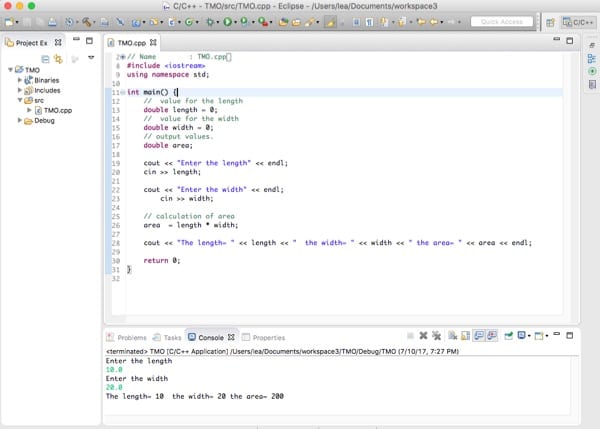The image size is (600, 429).
Task: Click the Open Perspective icon
Action: click(x=550, y=23)
